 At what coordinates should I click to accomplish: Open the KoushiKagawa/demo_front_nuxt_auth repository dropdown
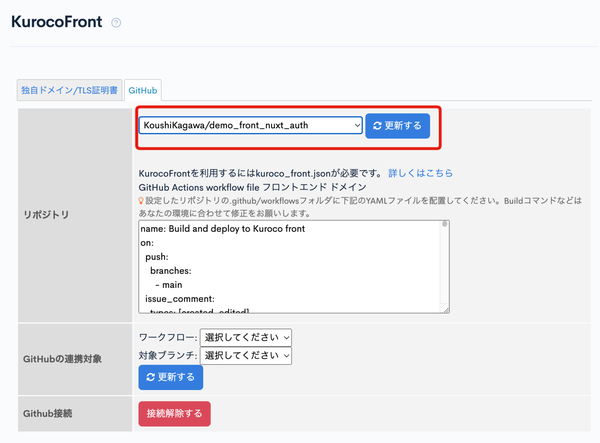[x=251, y=125]
